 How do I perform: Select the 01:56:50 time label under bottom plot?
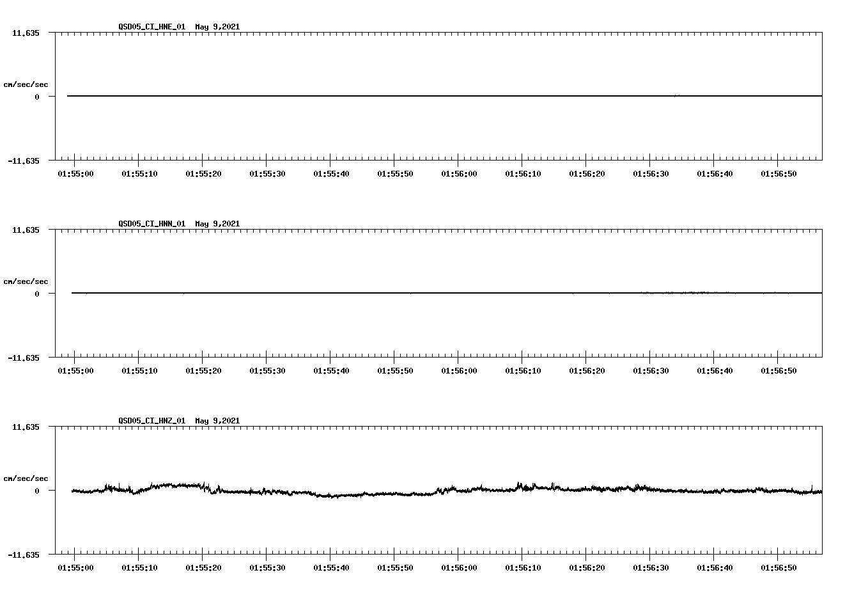[x=778, y=567]
